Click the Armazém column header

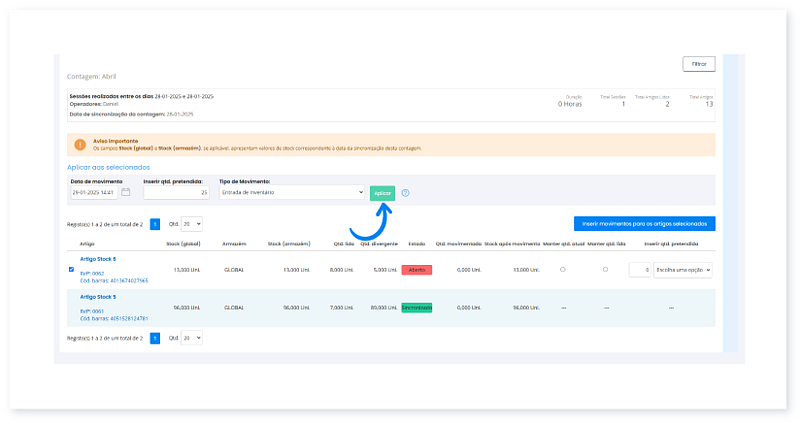pos(234,244)
